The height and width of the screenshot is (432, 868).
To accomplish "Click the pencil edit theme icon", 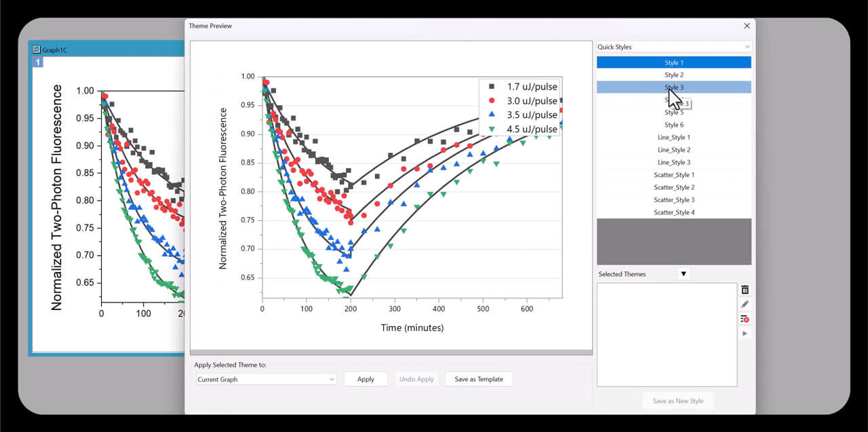I will coord(745,305).
